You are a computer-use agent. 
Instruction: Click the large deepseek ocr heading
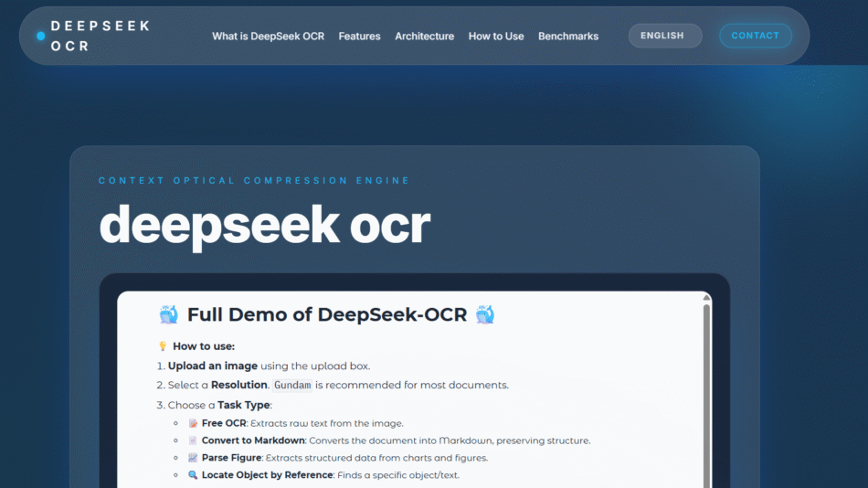[264, 224]
